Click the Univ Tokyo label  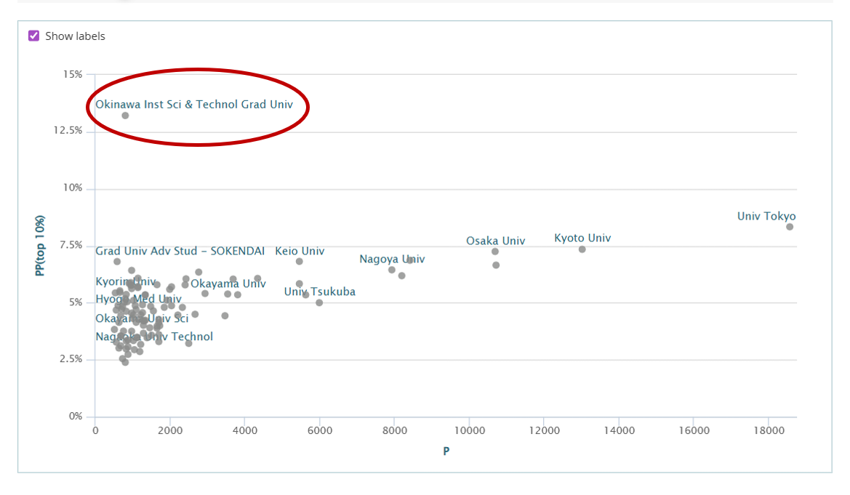[767, 216]
